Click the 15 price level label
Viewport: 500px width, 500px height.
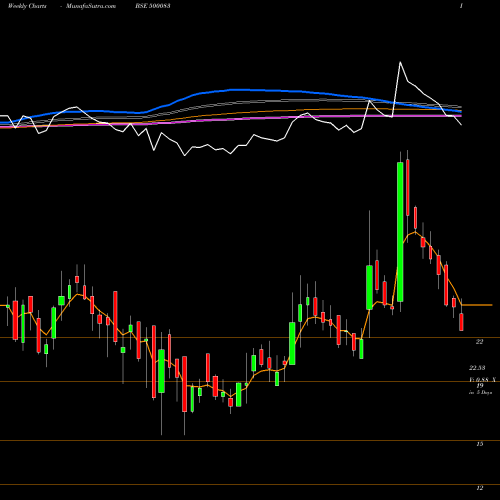(x=480, y=444)
